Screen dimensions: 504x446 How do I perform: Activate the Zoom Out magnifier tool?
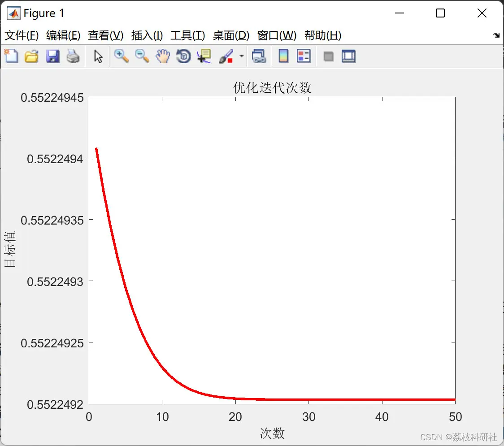coord(142,56)
